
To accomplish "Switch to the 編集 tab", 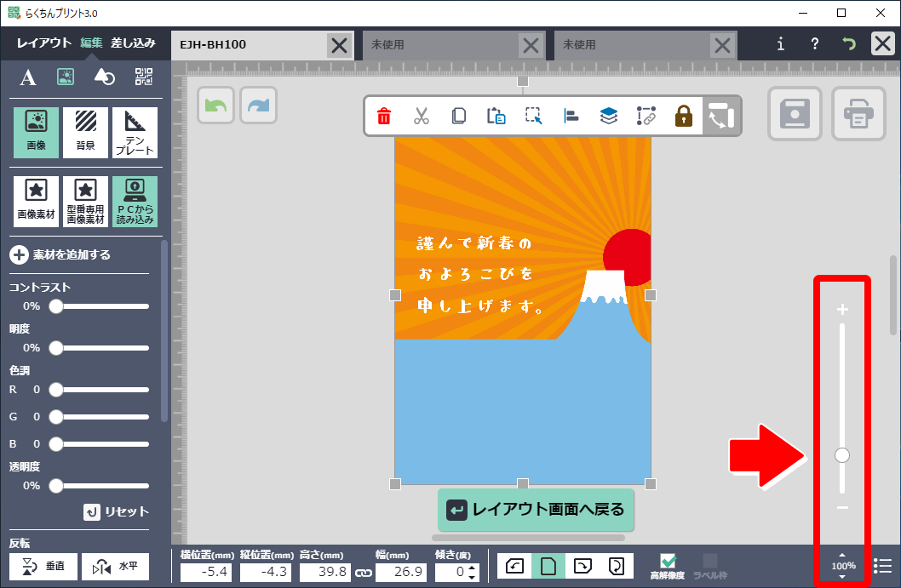I will click(91, 43).
